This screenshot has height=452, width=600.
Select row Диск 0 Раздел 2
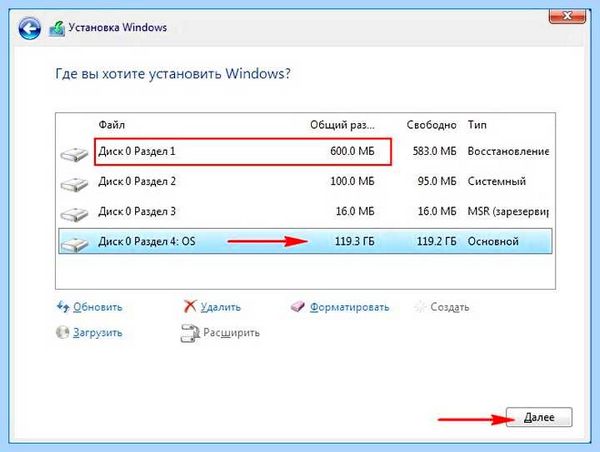305,181
